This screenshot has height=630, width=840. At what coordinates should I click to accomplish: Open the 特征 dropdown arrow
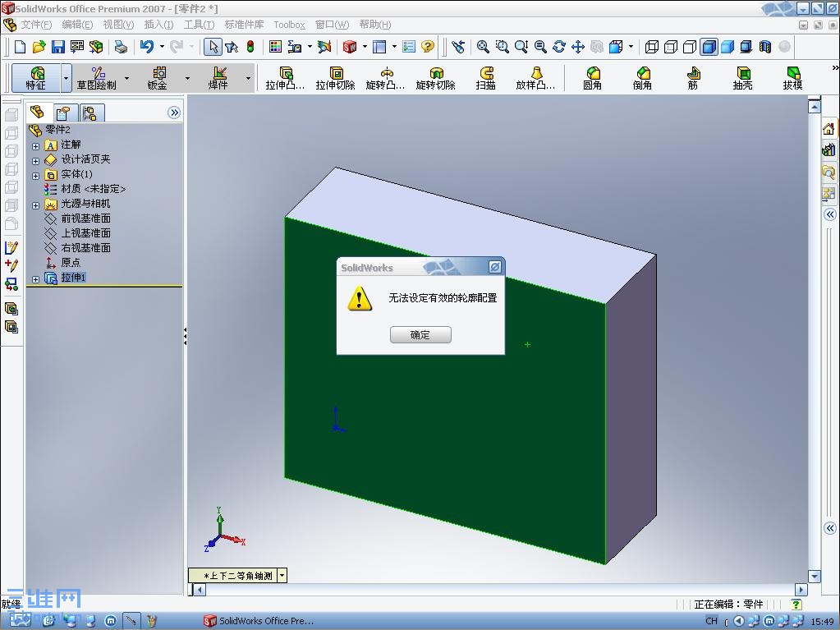pos(66,78)
